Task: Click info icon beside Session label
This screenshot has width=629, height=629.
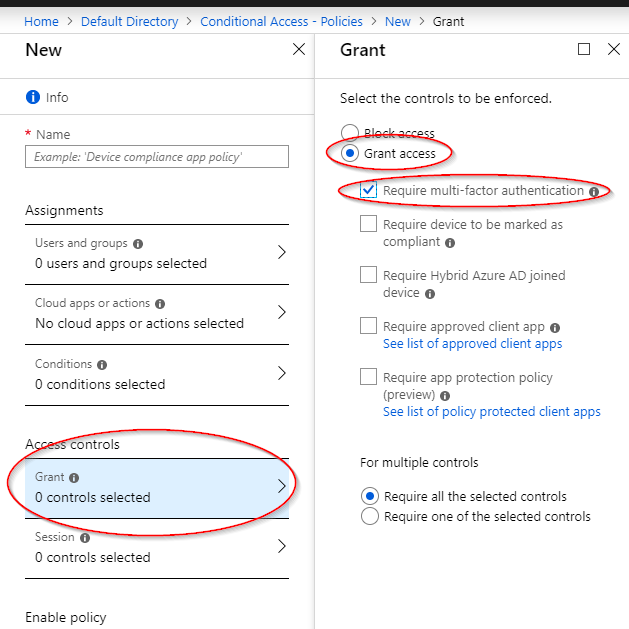Action: [x=85, y=538]
